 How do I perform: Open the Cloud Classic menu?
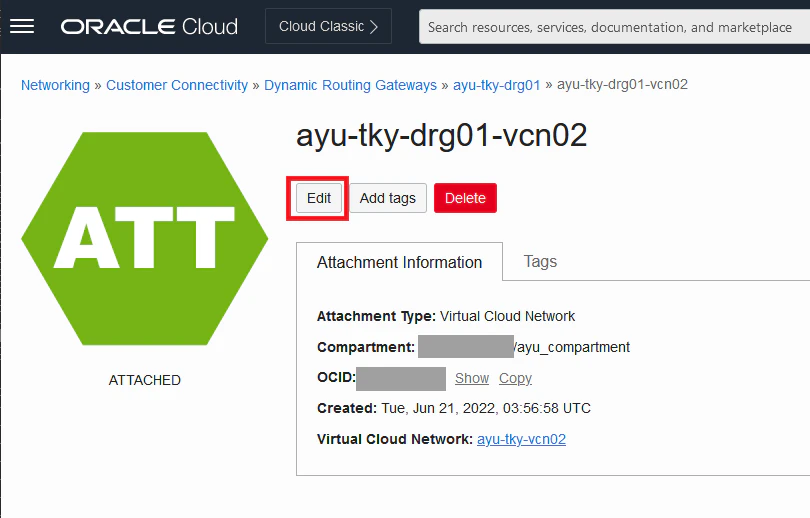328,26
